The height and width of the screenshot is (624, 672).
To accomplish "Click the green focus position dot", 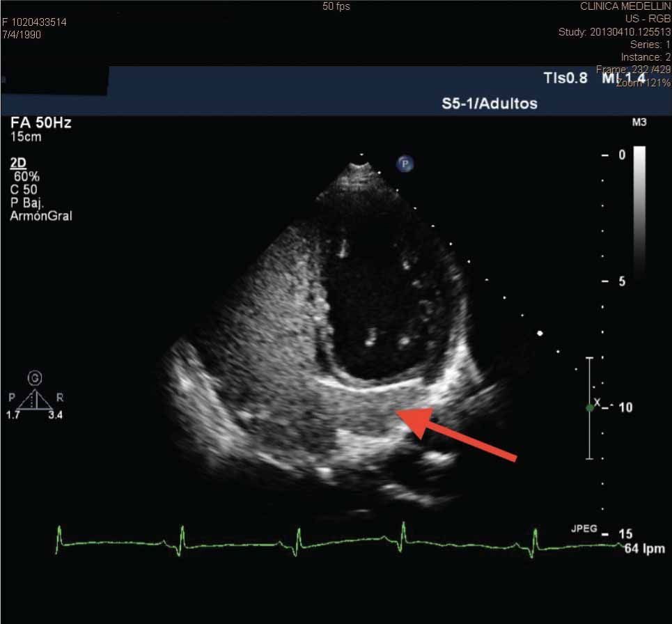I will pos(590,407).
